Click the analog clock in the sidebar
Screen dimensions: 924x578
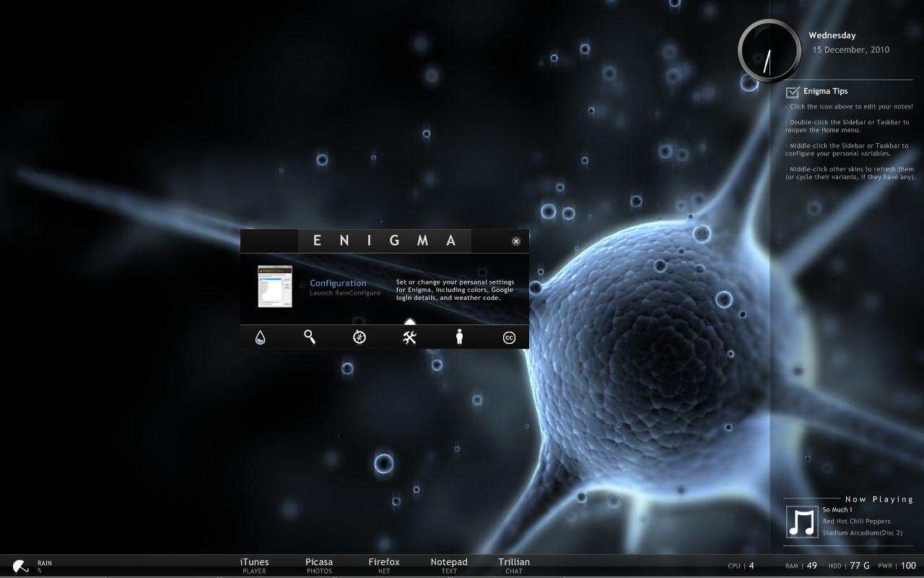(x=769, y=51)
